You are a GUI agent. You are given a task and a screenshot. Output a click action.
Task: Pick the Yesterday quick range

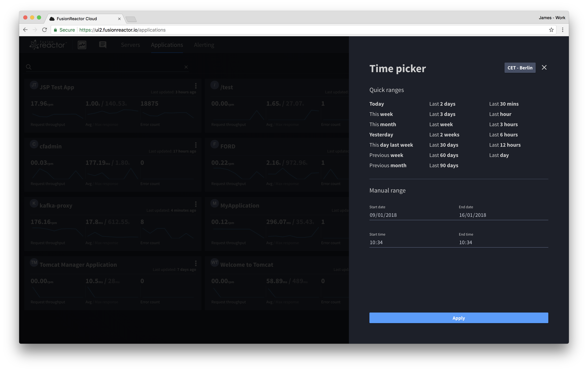[381, 135]
